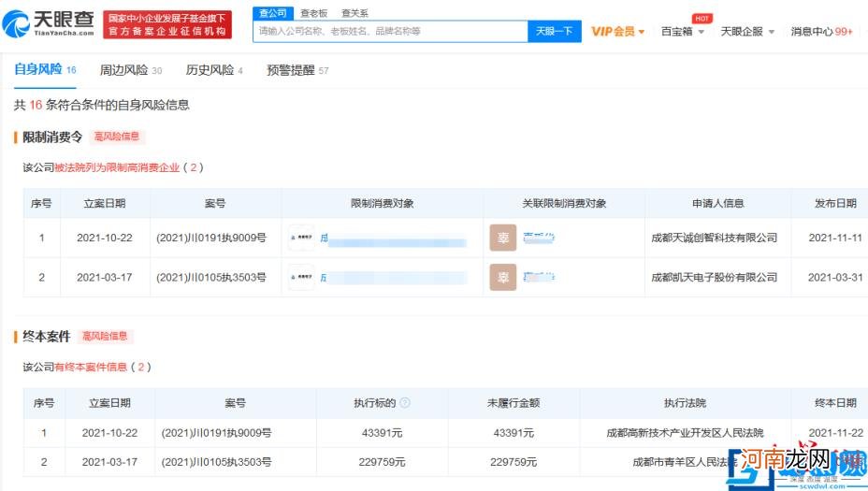Click the 天眼一下 search button

554,32
